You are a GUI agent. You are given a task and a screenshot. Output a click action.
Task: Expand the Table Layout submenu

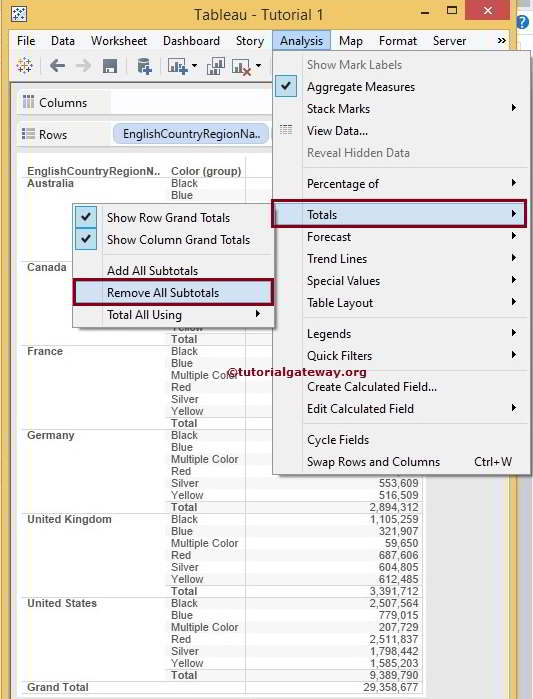(514, 302)
